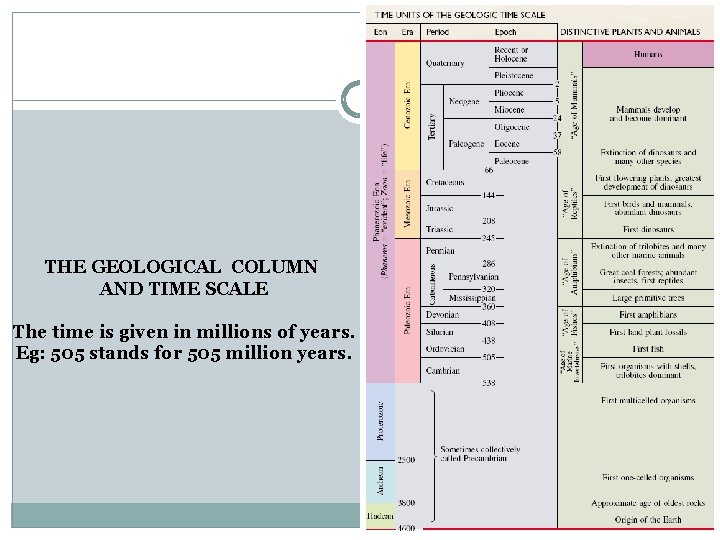Screen dimensions: 720x540
Task: Click the 'Pennsylvanian' period label
Action: [473, 276]
